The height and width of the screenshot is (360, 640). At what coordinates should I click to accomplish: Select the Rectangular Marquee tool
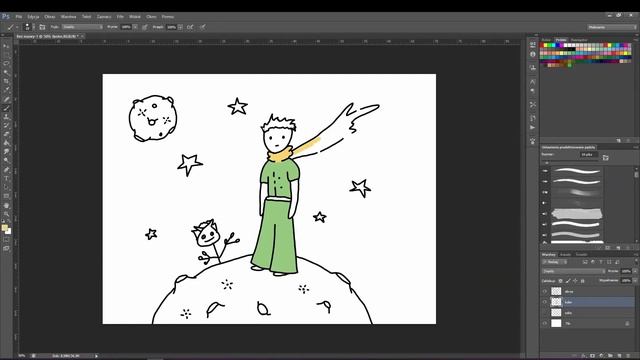6,55
